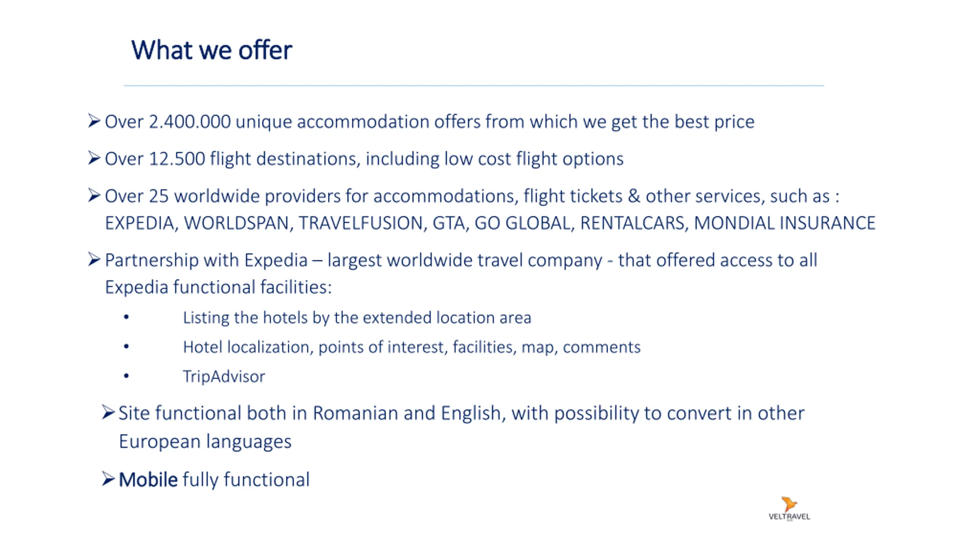
Task: Click the VELTRAVEL text under the logo
Action: 789,517
